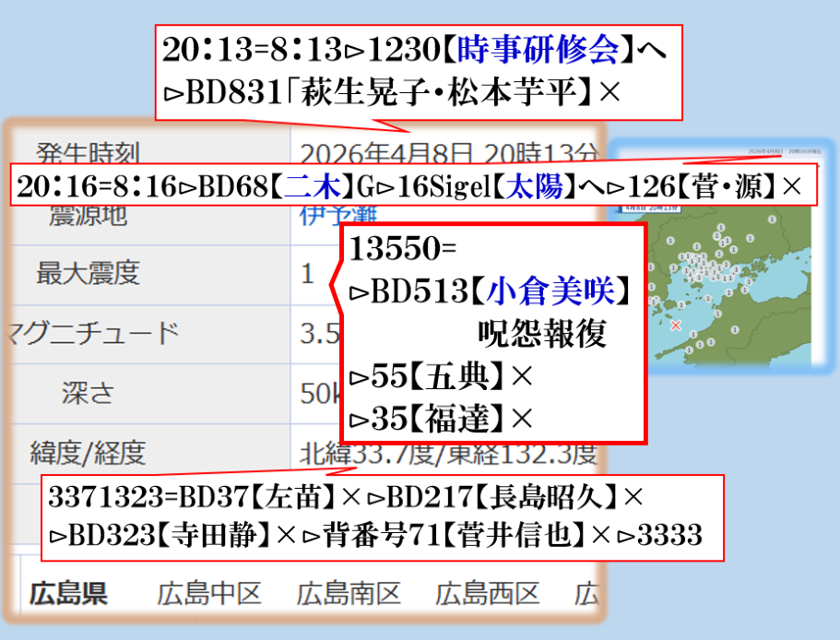Click the red X epicenter marker on map
This screenshot has height=640, width=840.
click(676, 326)
